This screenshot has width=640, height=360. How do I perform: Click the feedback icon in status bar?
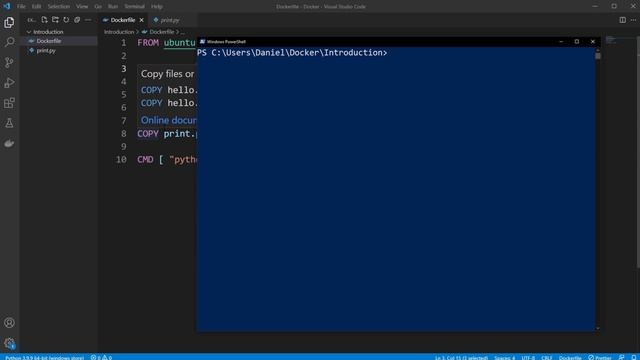pyautogui.click(x=621, y=357)
